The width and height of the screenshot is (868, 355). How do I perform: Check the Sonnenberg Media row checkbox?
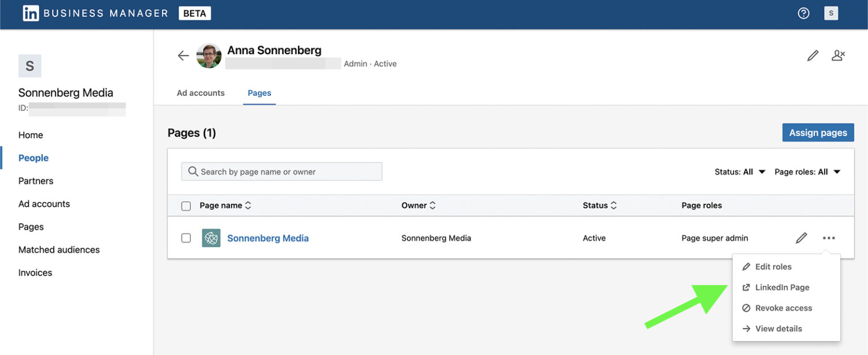coord(186,238)
